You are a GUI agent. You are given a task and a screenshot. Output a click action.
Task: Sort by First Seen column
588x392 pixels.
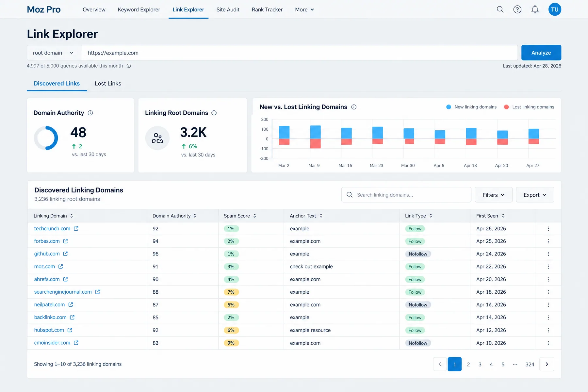[490, 216]
